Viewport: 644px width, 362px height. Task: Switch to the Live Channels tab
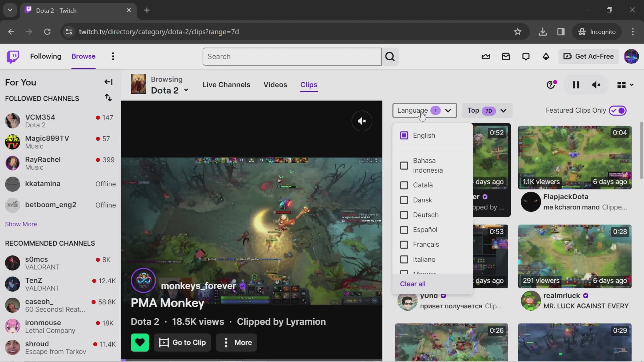[x=226, y=85]
